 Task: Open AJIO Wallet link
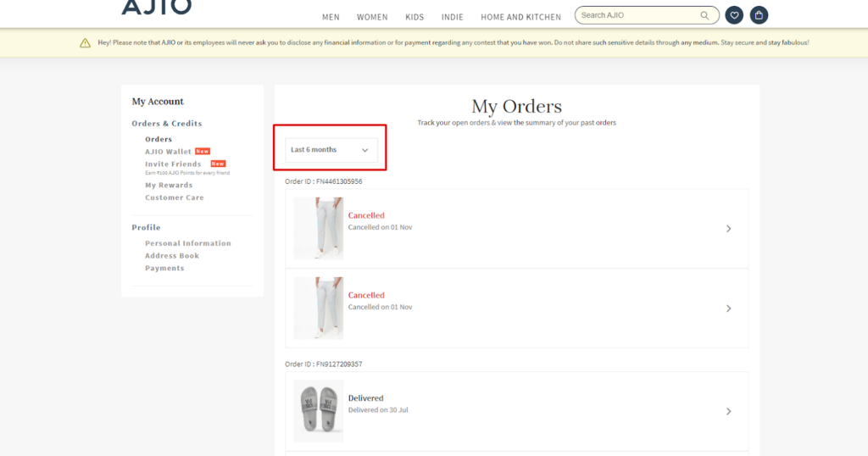coord(168,152)
